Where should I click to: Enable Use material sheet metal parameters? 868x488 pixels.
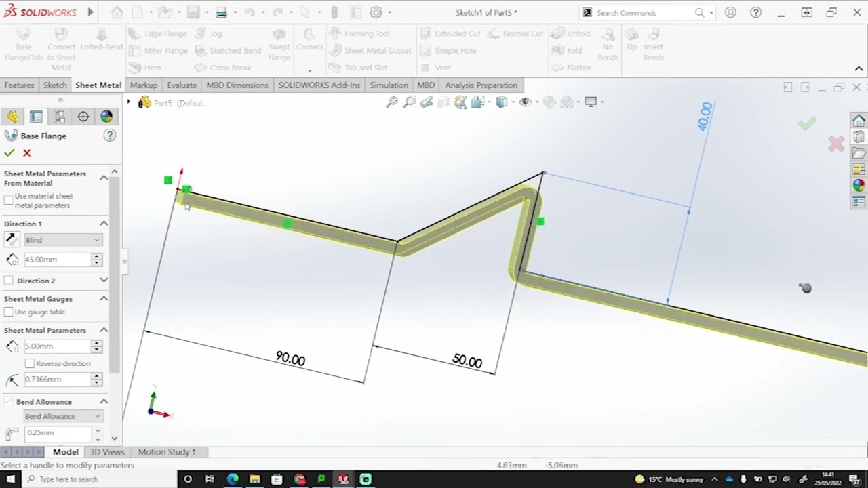(x=9, y=200)
